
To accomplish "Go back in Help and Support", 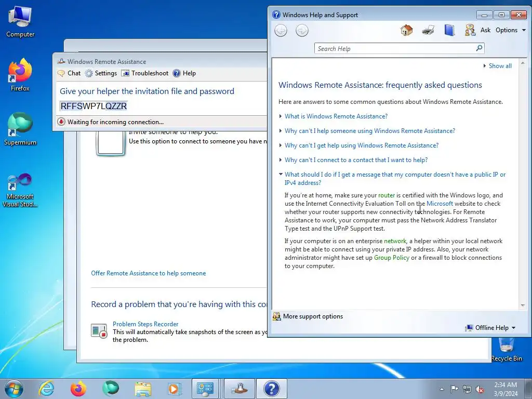I will (x=281, y=31).
